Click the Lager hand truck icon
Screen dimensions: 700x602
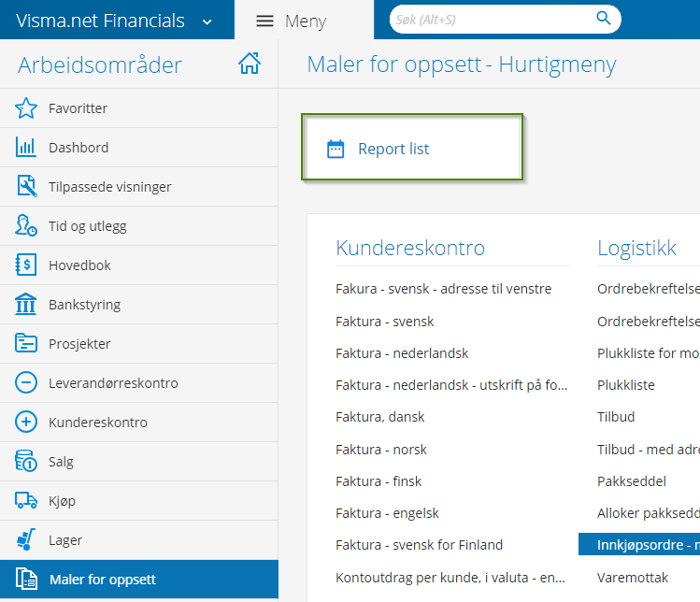tap(26, 540)
